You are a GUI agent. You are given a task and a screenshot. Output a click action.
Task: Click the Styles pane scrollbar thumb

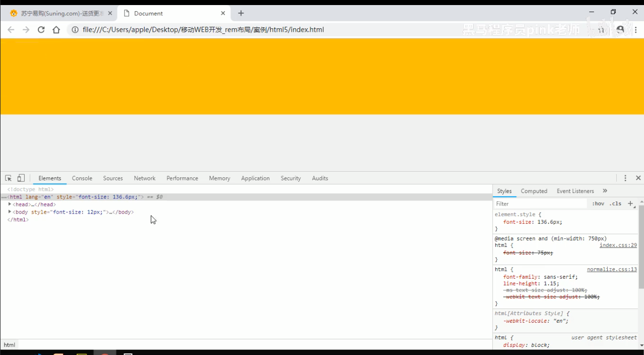tap(641, 246)
